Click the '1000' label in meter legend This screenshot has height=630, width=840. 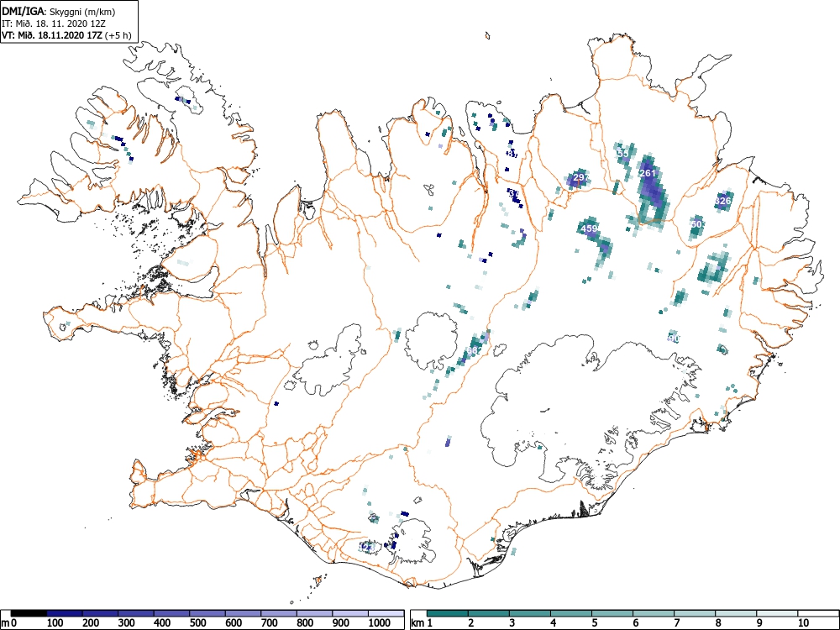click(x=380, y=623)
